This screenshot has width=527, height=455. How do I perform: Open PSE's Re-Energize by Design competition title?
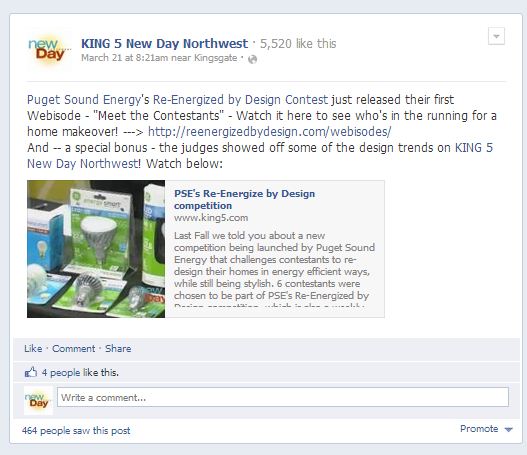(244, 199)
